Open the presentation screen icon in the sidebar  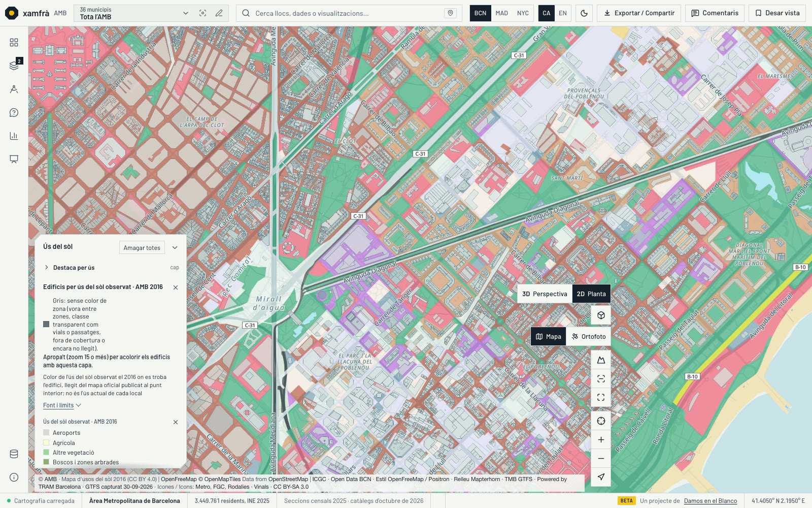[14, 159]
